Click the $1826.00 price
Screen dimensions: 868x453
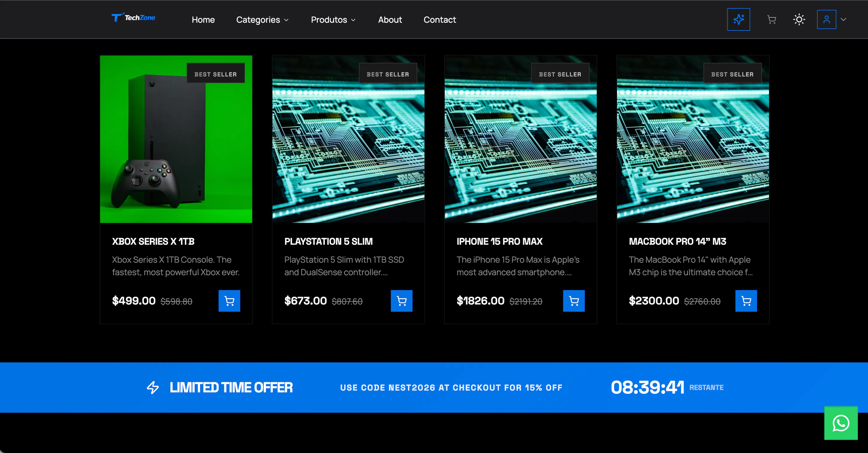tap(480, 301)
